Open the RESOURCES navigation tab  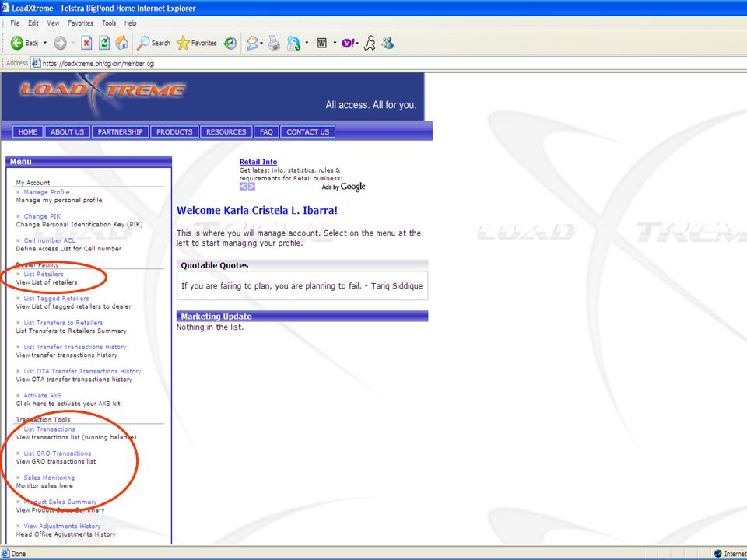click(x=226, y=132)
